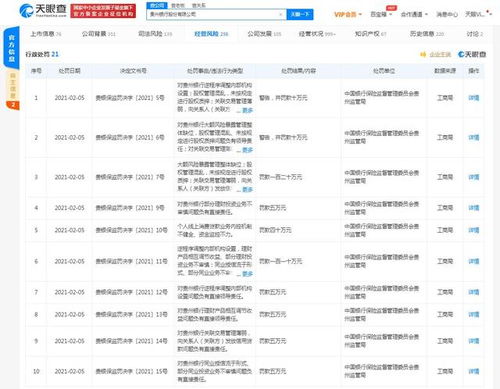500x389 pixels.
Task: Click document number 〔2021〕11号 in row 6
Action: (x=131, y=261)
